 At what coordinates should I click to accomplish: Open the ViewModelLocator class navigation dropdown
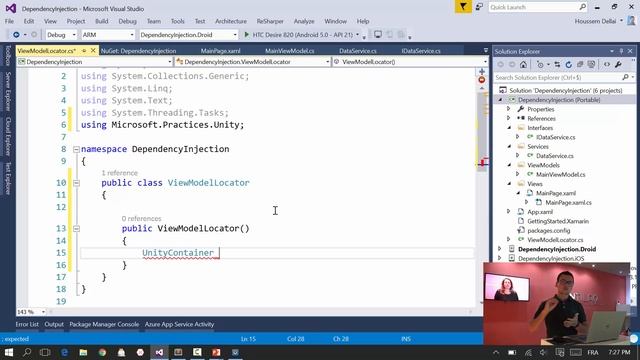(253, 62)
